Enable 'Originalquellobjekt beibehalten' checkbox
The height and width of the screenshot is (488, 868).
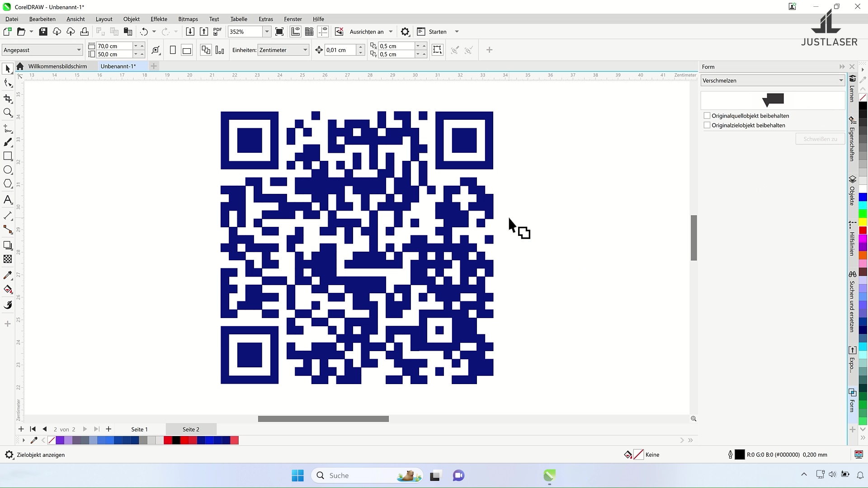pos(707,115)
